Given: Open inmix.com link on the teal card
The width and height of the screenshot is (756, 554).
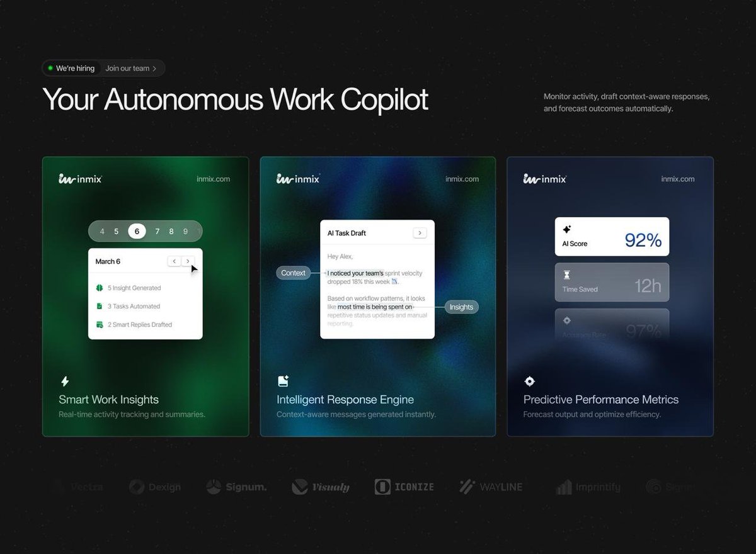Looking at the screenshot, I should 462,179.
